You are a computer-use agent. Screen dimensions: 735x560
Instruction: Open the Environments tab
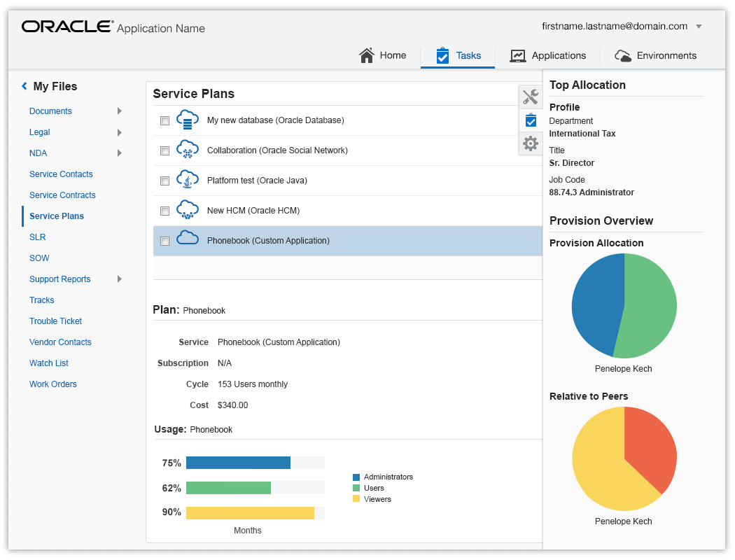(x=655, y=56)
